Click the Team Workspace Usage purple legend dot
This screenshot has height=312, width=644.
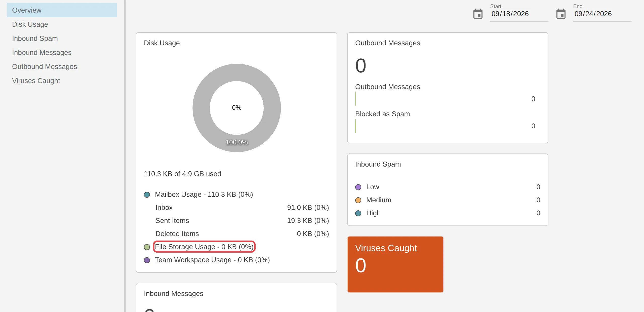pyautogui.click(x=147, y=260)
